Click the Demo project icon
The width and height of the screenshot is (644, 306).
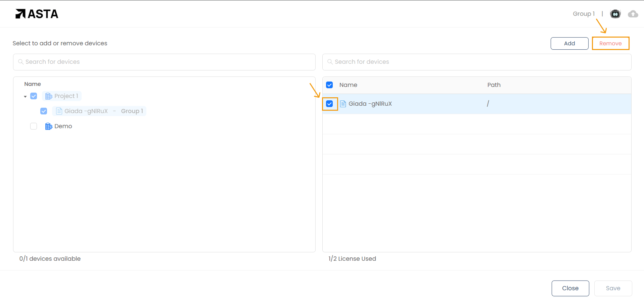click(x=48, y=126)
